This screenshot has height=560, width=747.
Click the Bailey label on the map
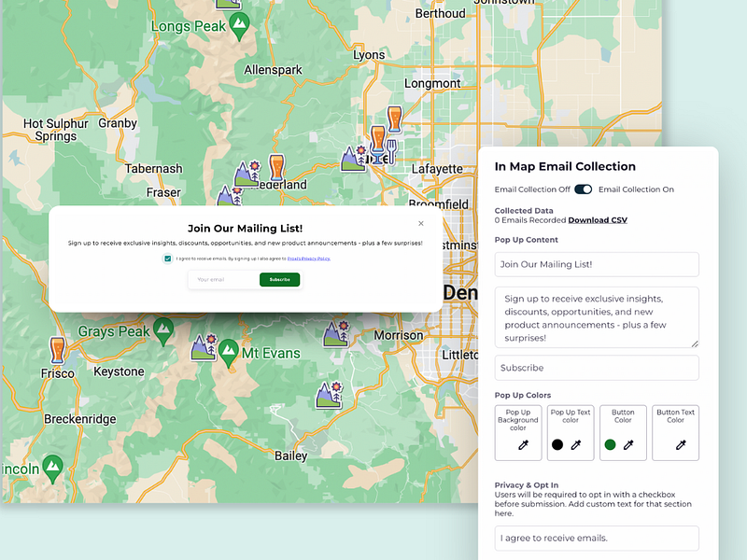pyautogui.click(x=290, y=455)
